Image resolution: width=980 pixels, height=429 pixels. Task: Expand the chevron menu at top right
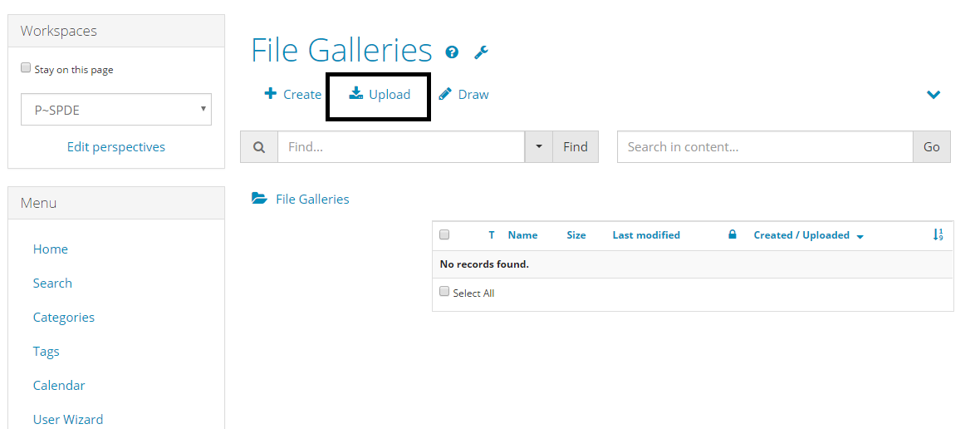point(933,95)
